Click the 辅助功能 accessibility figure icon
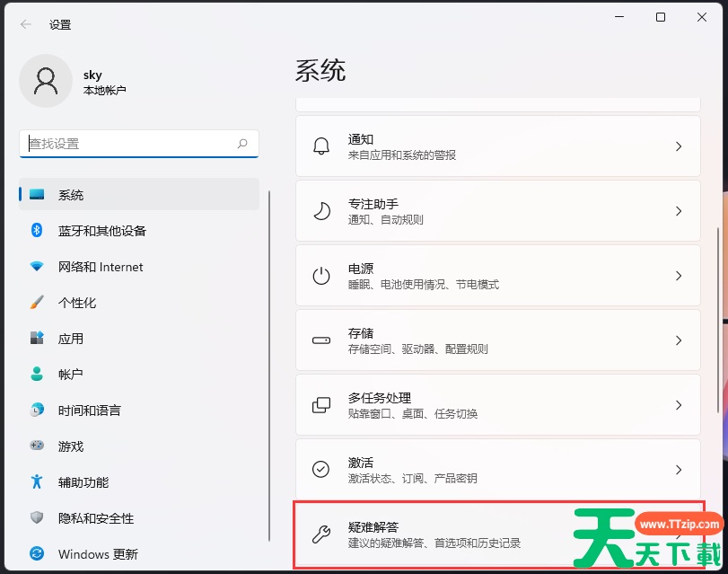This screenshot has width=728, height=574. coord(37,481)
